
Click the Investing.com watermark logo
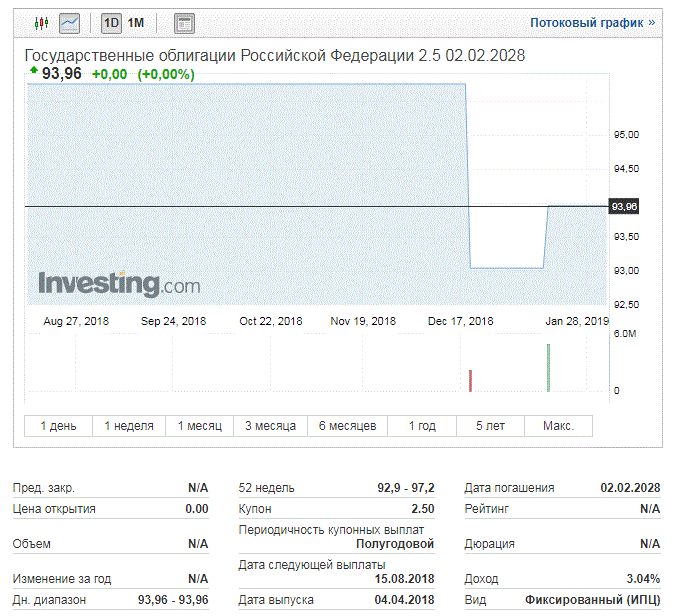(119, 284)
